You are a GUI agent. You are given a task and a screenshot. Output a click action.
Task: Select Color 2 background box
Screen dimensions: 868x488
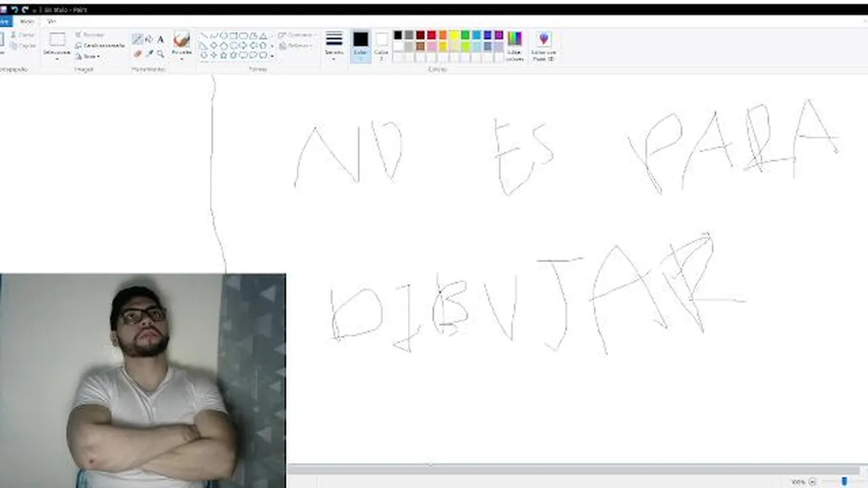382,46
